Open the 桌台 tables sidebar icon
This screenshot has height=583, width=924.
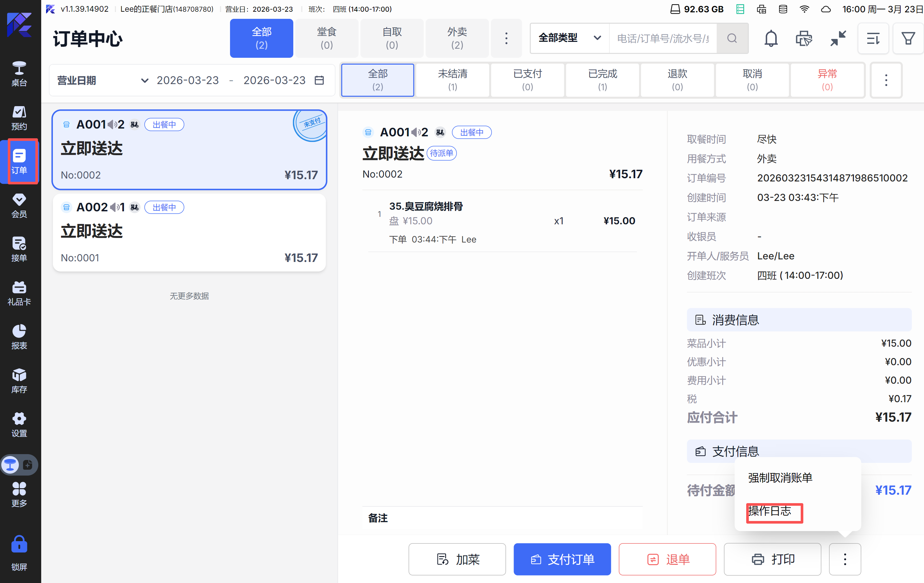(x=19, y=73)
